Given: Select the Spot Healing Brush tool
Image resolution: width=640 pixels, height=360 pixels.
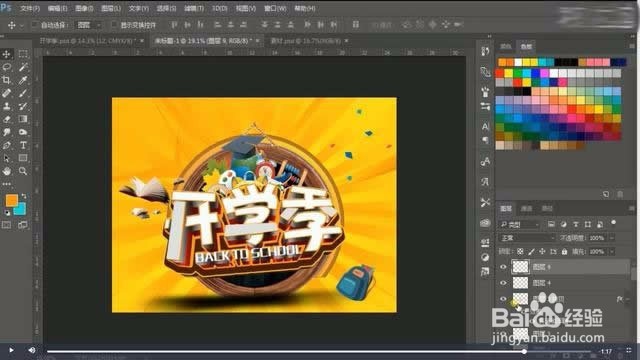Looking at the screenshot, I should 7,93.
